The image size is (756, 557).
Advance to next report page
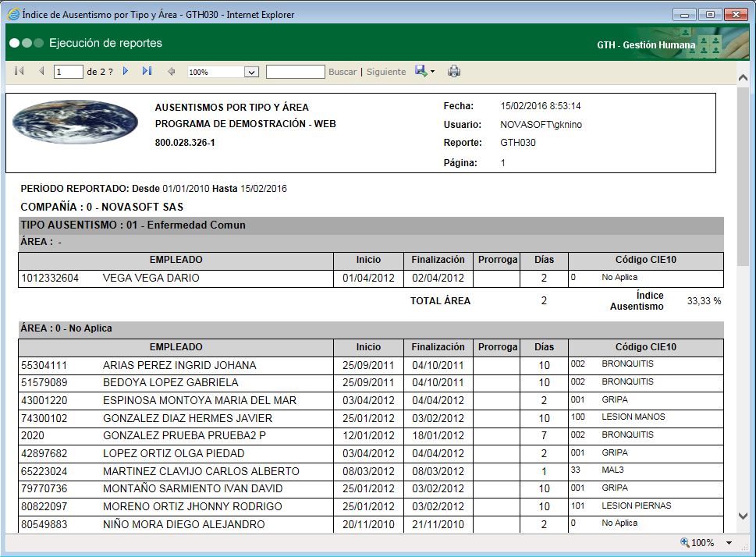tap(126, 71)
